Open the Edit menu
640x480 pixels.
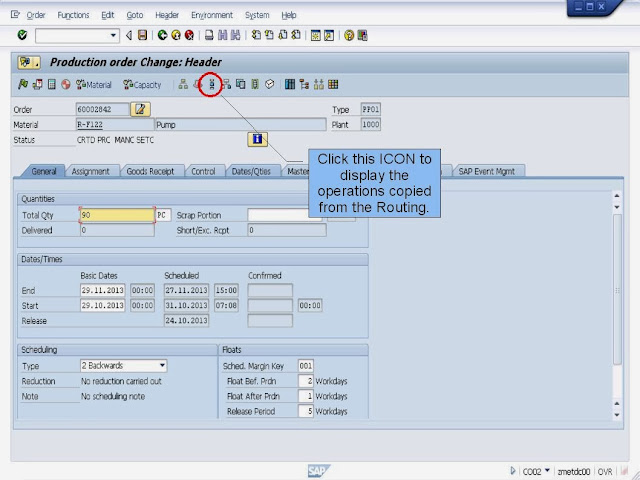[108, 15]
